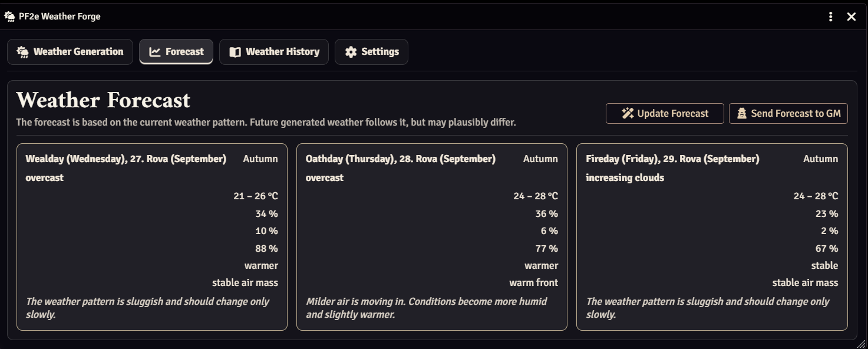This screenshot has width=868, height=349.
Task: Click the Weather Forecast heading
Action: (x=103, y=100)
